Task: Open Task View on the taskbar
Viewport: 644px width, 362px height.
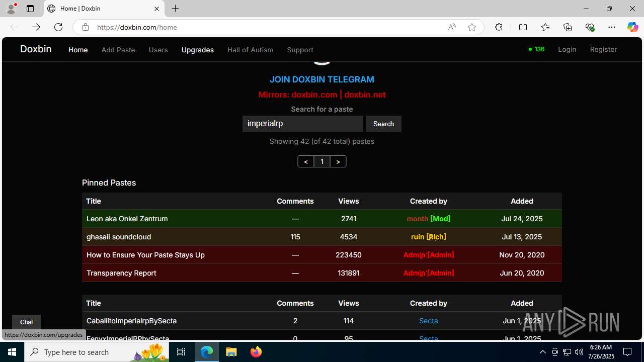Action: click(181, 352)
